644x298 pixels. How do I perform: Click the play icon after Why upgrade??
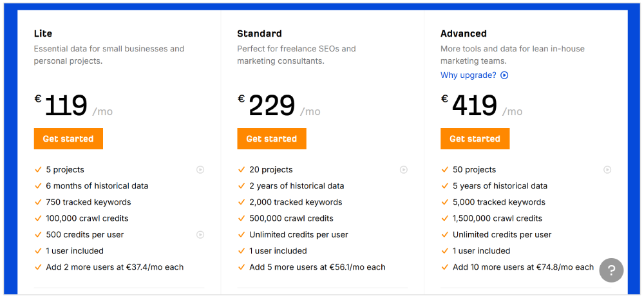(504, 75)
